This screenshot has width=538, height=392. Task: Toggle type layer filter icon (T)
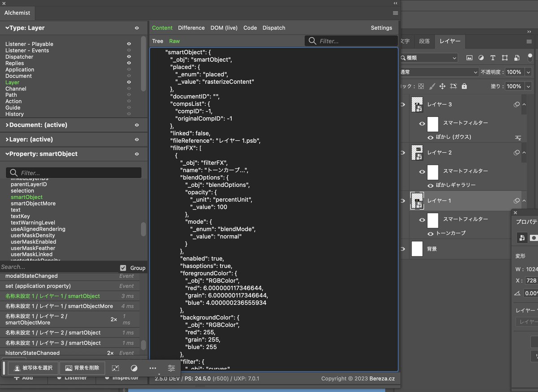tap(493, 58)
